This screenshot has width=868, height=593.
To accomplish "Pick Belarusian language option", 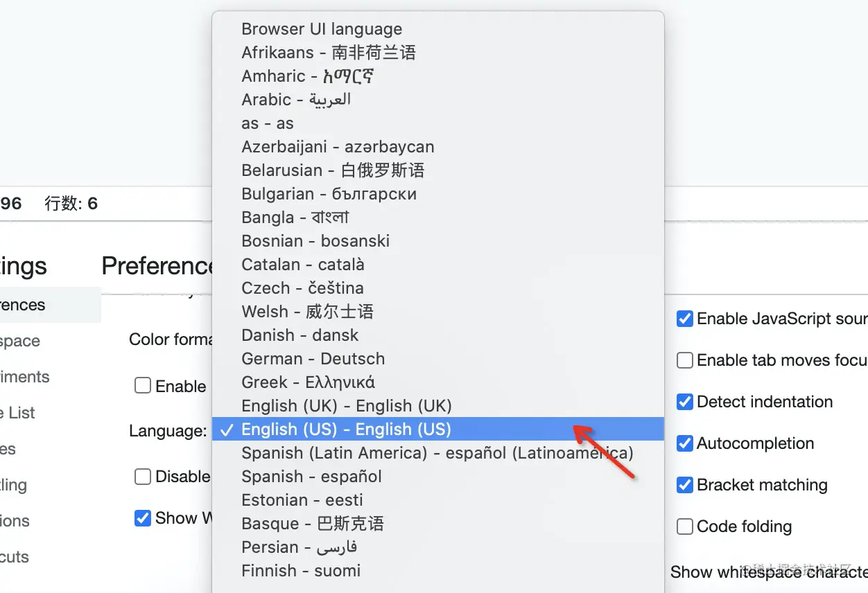I will tap(437, 170).
